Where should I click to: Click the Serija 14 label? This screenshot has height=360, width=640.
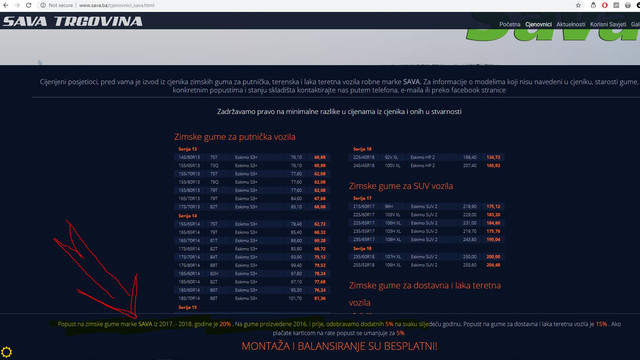[188, 216]
